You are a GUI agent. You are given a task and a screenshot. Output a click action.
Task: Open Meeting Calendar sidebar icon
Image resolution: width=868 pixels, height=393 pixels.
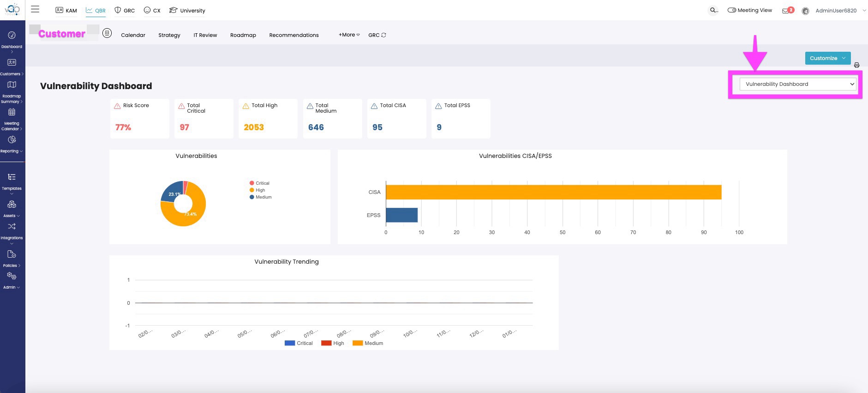pos(12,112)
